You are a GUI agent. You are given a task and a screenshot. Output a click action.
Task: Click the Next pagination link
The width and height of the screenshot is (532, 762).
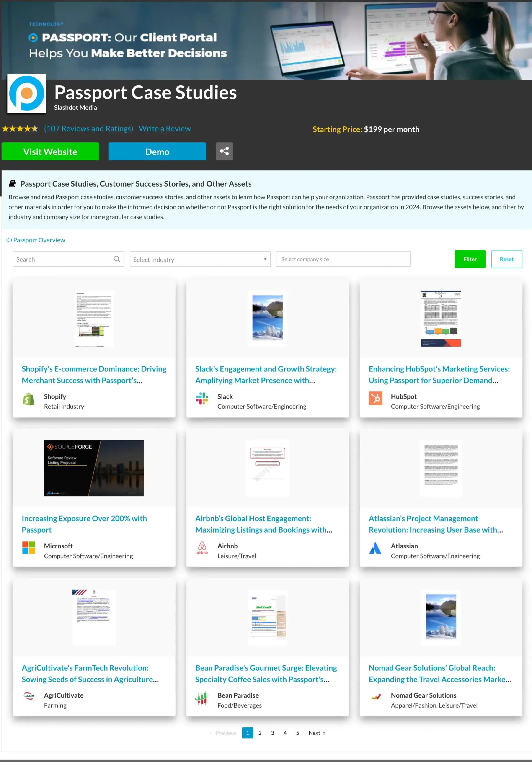[x=317, y=733]
